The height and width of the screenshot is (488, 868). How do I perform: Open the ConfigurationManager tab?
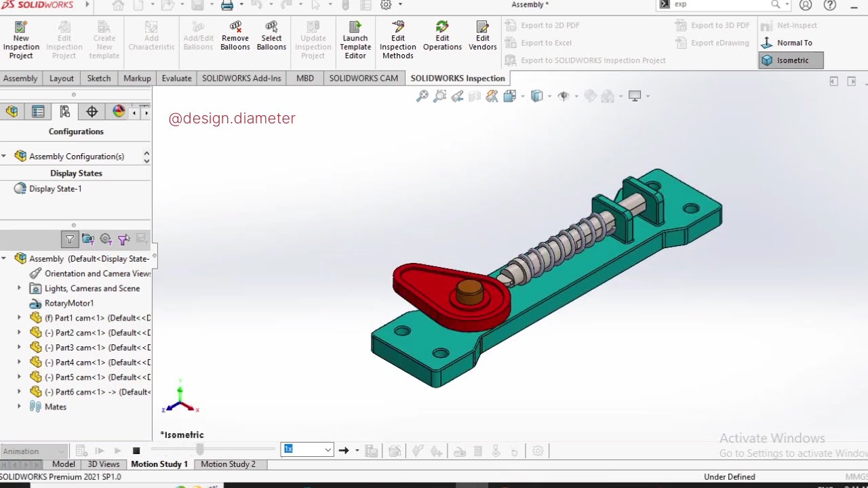point(65,112)
